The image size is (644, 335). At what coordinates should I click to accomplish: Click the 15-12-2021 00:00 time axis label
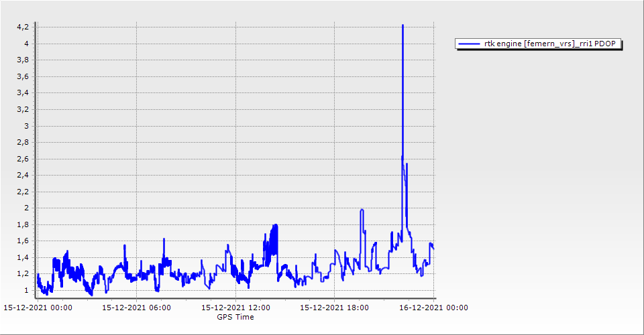[x=38, y=308]
